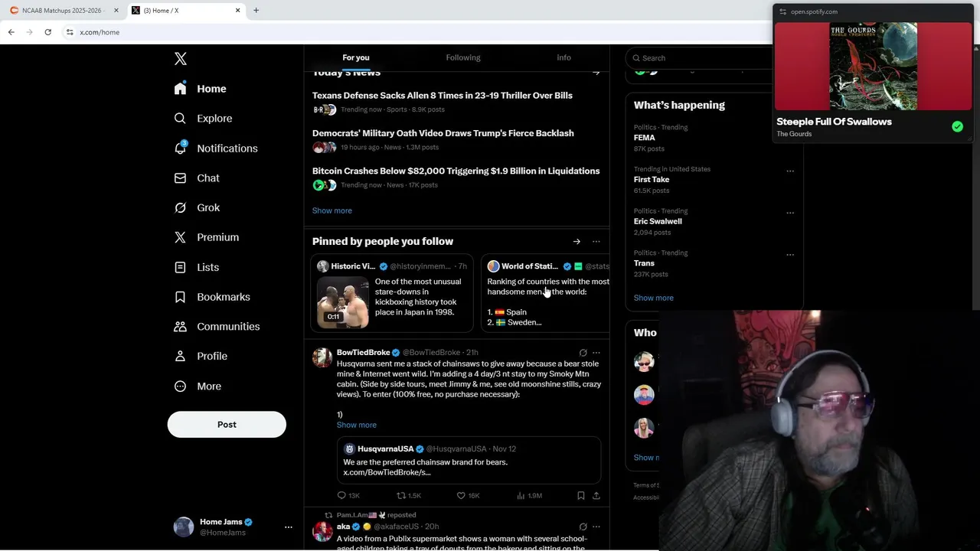Click Steeple Full Of Swallows album art
980x551 pixels.
pos(873,67)
